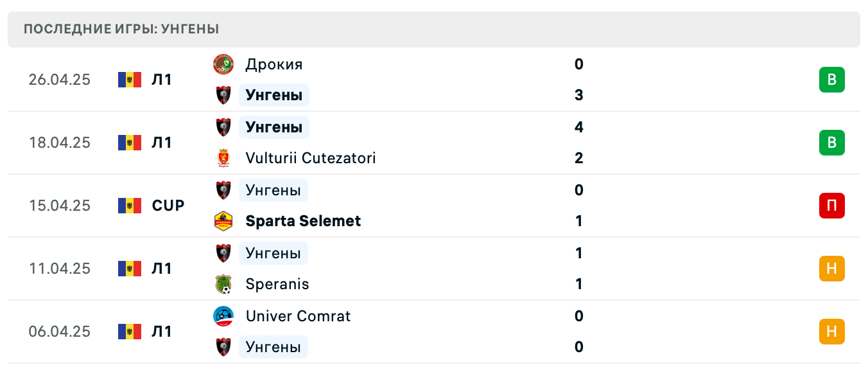Click the Дрокия team logo
Screen dimensions: 868x374
click(223, 64)
